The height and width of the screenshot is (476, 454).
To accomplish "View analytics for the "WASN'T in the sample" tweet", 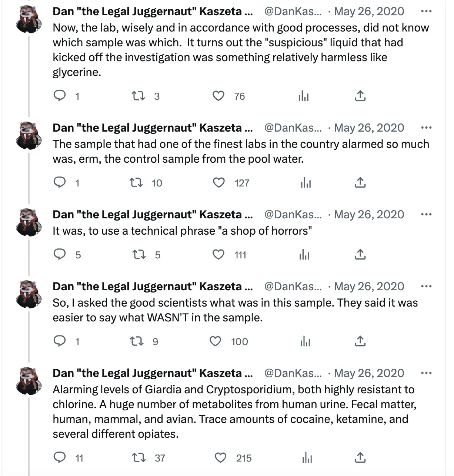I will pyautogui.click(x=305, y=341).
